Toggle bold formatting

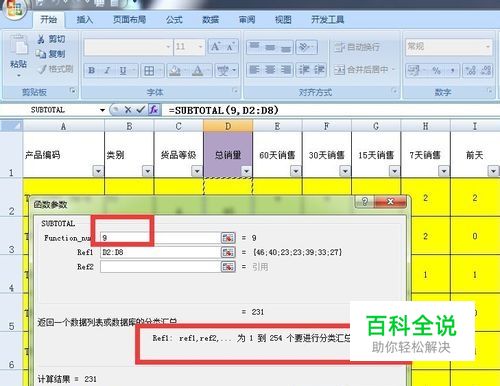(91, 70)
